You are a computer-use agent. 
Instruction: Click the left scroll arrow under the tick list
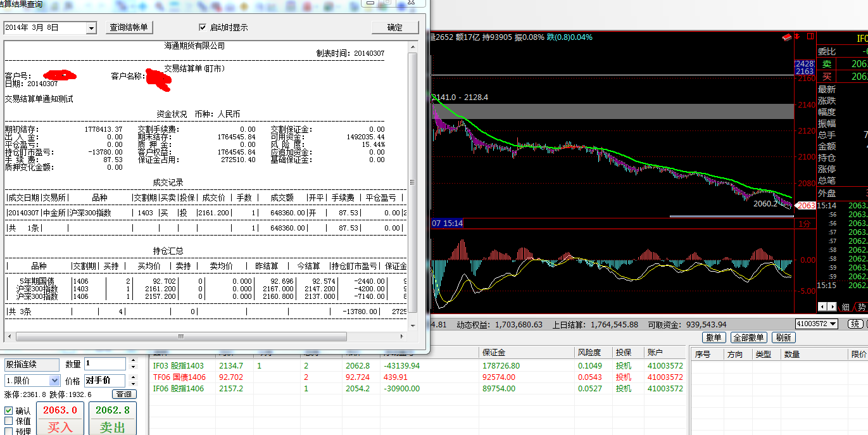pyautogui.click(x=823, y=306)
